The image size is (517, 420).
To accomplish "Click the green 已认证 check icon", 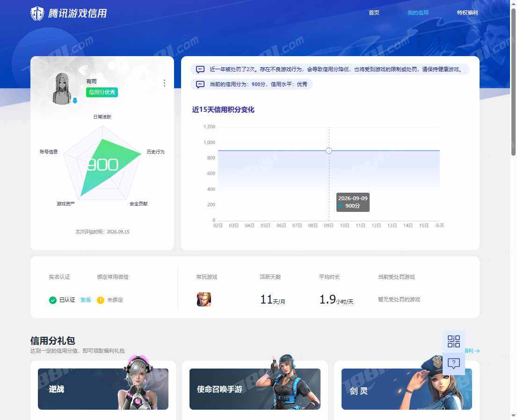I will [53, 300].
